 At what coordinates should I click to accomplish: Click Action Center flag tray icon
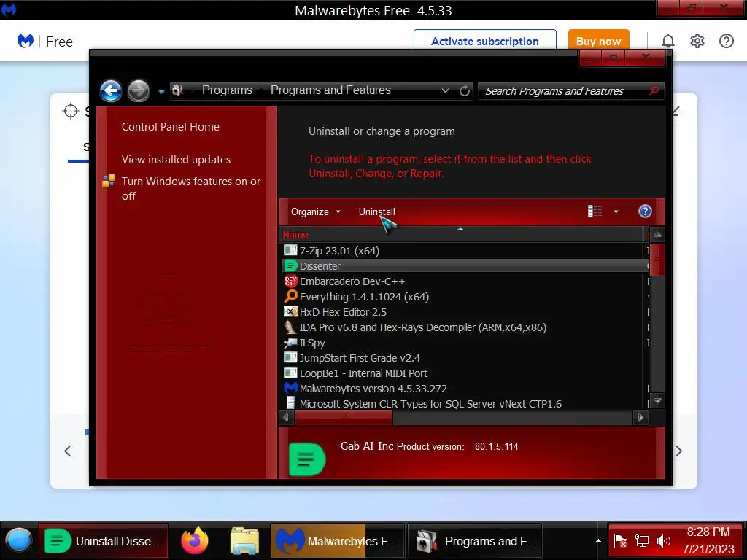coord(620,541)
